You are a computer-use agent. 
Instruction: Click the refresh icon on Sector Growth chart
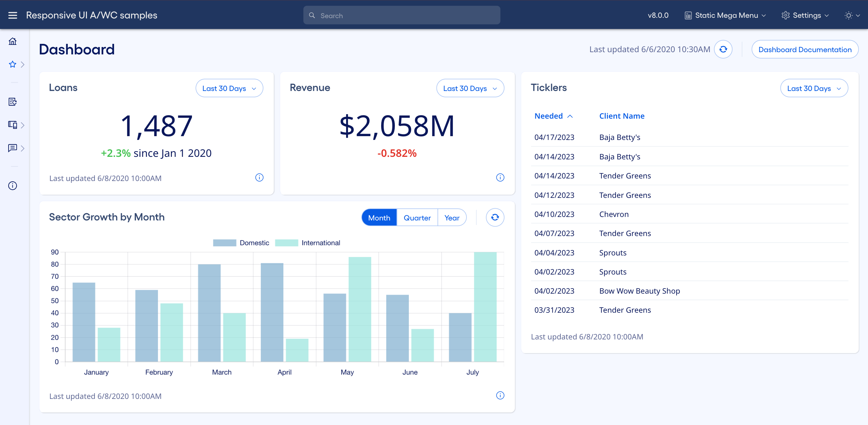tap(494, 217)
